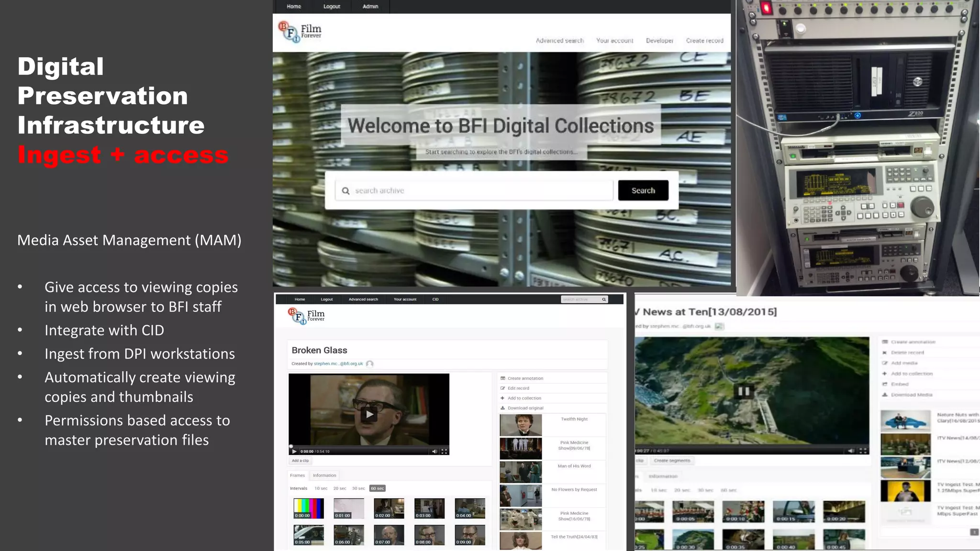Click the search icon in the Broken Glass page nav bar
The width and height of the screenshot is (980, 551).
(604, 299)
